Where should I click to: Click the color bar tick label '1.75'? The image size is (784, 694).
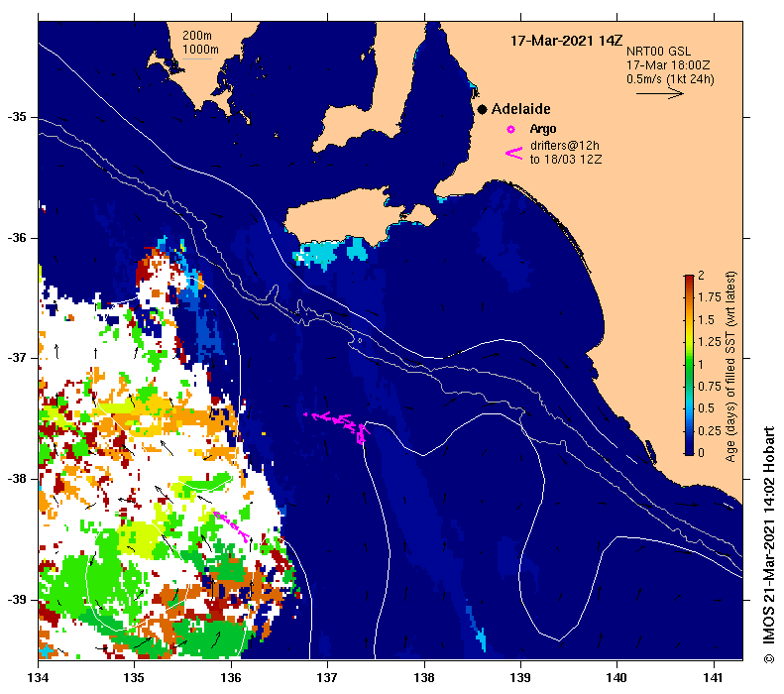click(x=710, y=297)
